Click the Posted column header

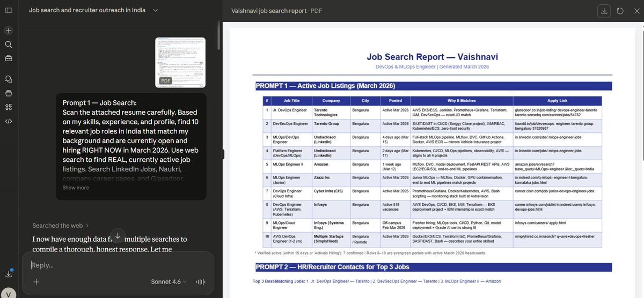396,100
